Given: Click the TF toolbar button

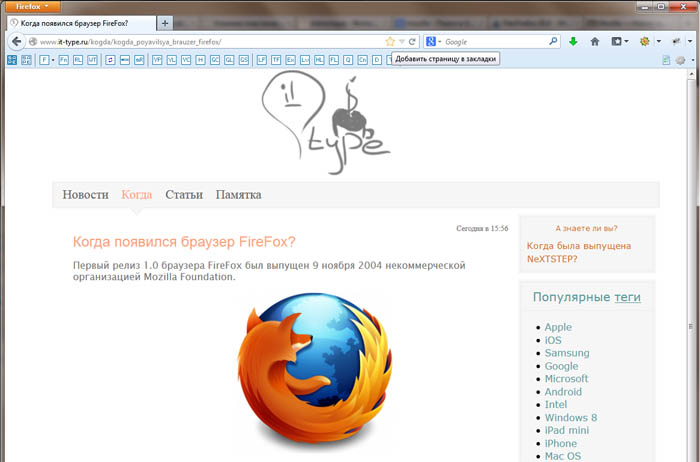Looking at the screenshot, I should click(276, 60).
